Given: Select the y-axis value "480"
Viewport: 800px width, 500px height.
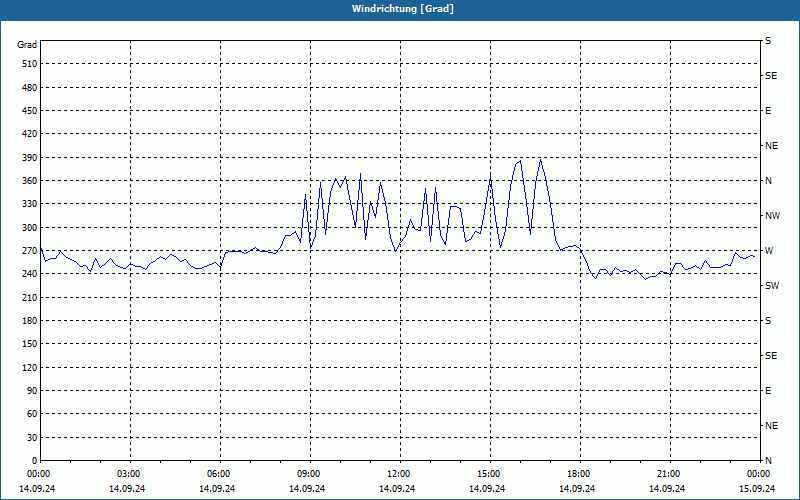Looking at the screenshot, I should coord(30,88).
